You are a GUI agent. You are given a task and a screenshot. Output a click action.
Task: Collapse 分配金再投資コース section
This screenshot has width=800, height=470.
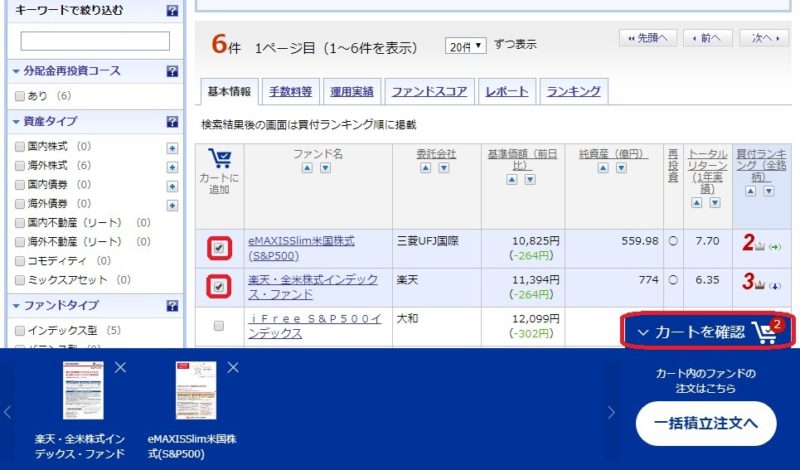[16, 71]
